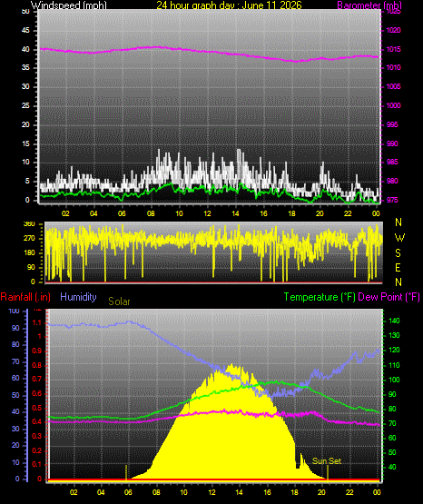Click the Barometer (mb) axis title
423x504 pixels.
[x=369, y=5]
